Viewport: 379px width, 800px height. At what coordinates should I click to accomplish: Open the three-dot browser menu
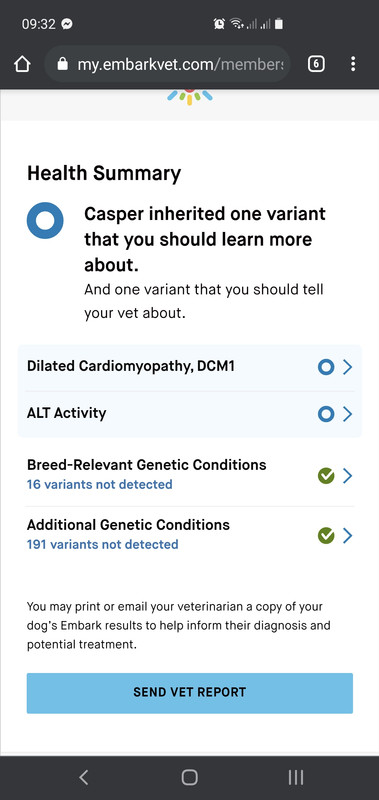(x=353, y=64)
